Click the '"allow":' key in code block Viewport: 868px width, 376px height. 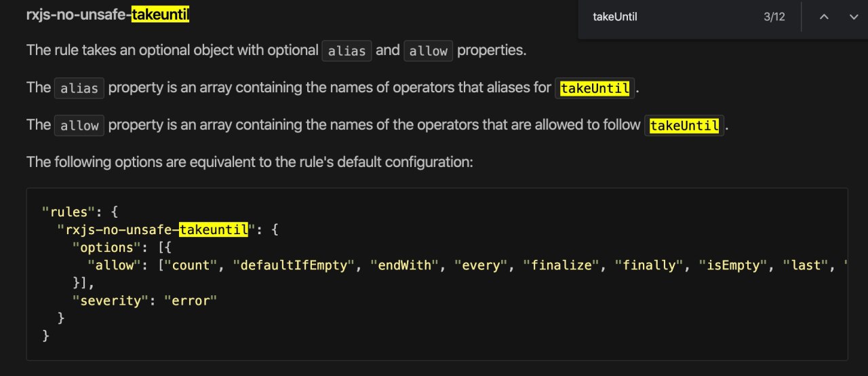coord(118,265)
